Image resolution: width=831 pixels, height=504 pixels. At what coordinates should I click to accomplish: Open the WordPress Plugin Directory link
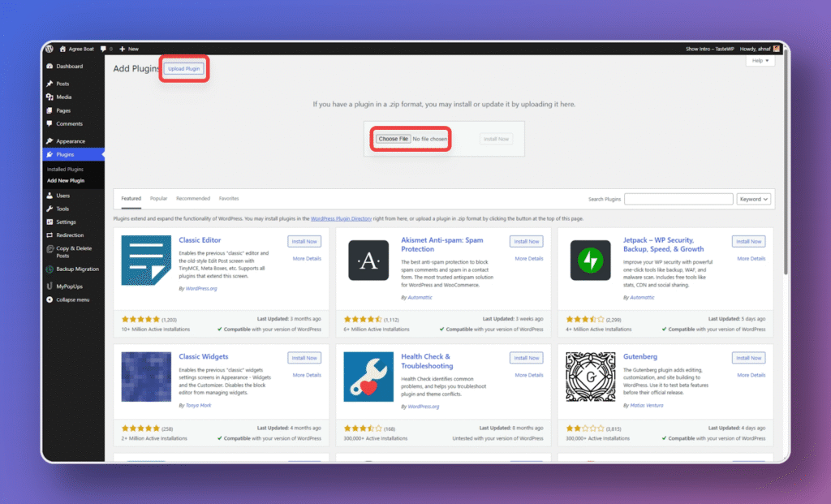341,218
